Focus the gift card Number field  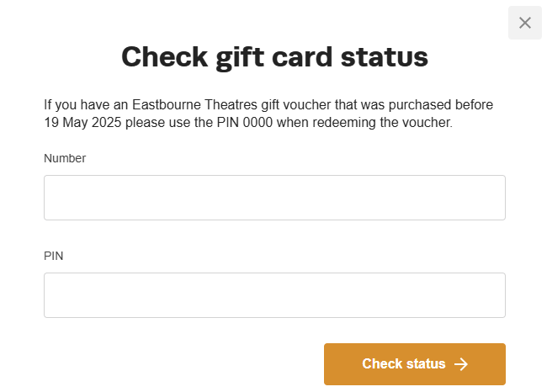pyautogui.click(x=274, y=198)
